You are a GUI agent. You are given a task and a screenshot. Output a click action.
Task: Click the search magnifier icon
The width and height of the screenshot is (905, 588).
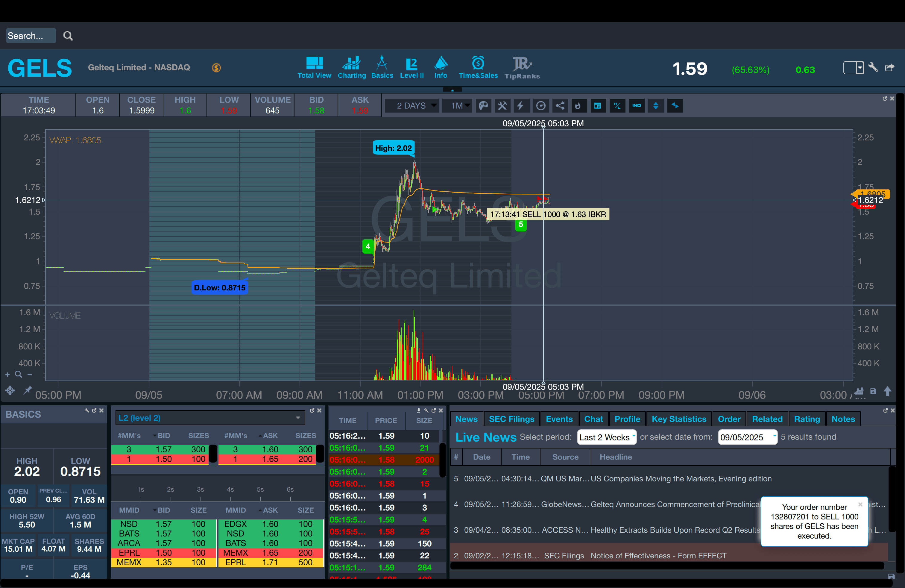(68, 36)
